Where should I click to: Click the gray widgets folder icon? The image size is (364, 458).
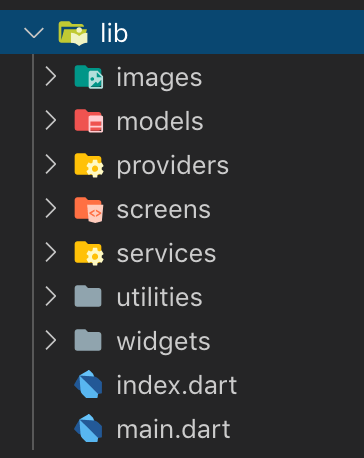(88, 340)
